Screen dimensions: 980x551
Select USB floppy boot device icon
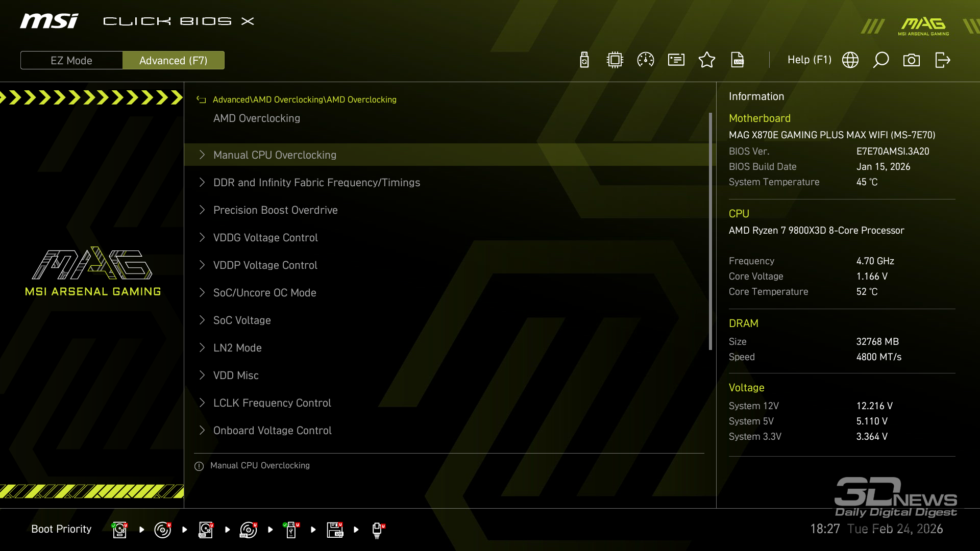pos(335,530)
